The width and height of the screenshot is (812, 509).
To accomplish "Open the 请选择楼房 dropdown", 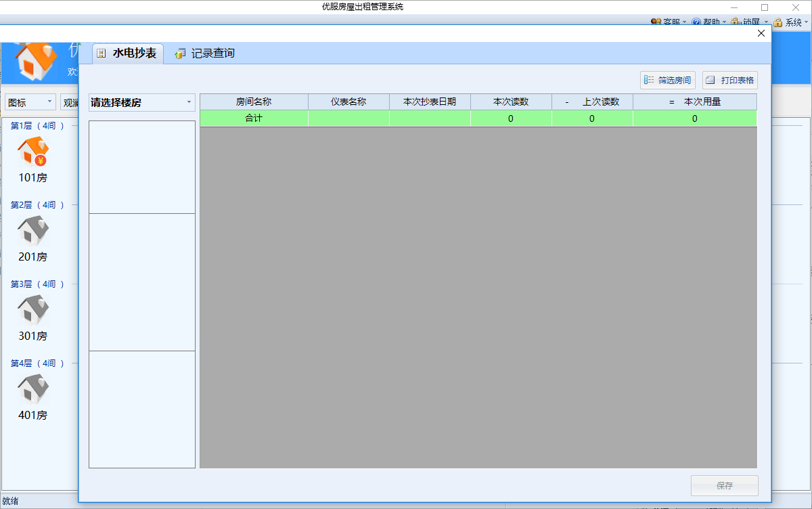I will click(x=142, y=103).
